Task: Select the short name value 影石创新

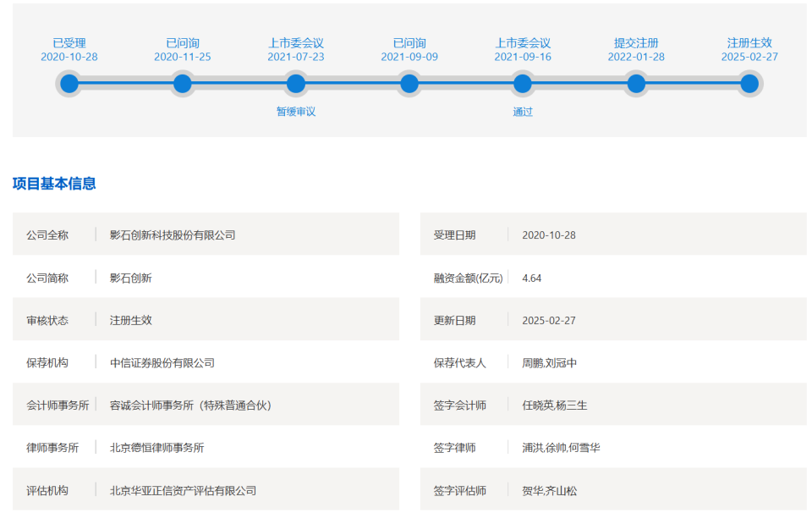Action: [130, 279]
